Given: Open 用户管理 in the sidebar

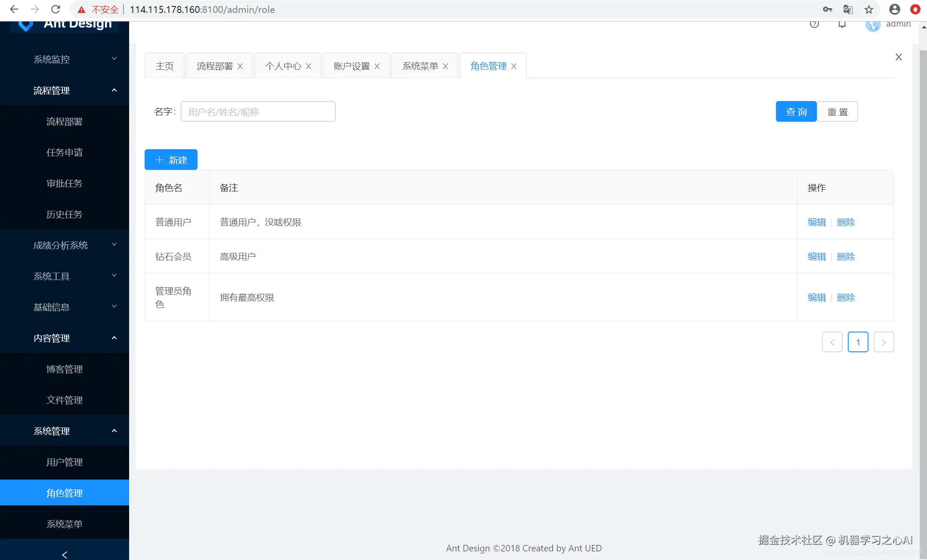Looking at the screenshot, I should [x=65, y=462].
